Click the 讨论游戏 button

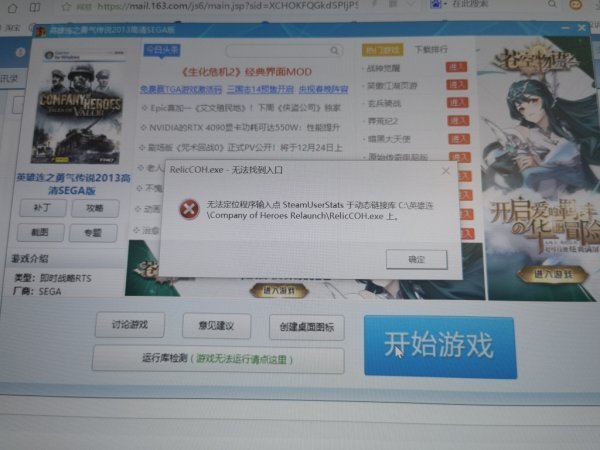point(130,325)
